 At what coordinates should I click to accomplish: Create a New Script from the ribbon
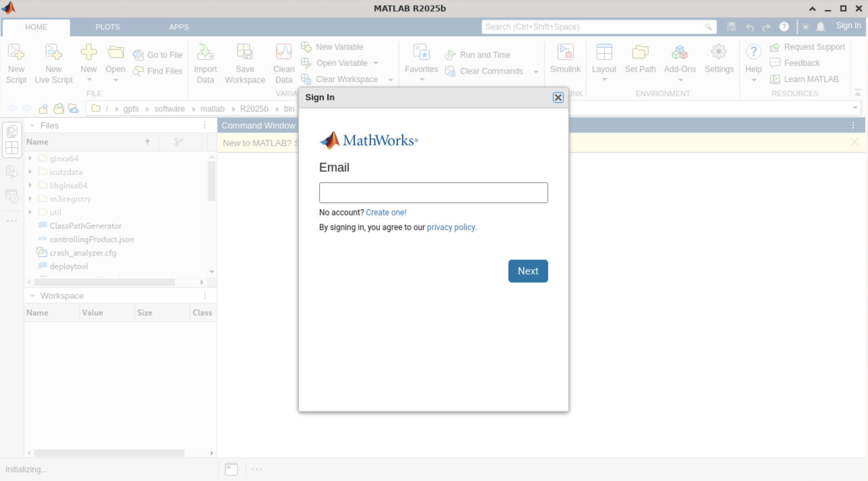pyautogui.click(x=16, y=64)
